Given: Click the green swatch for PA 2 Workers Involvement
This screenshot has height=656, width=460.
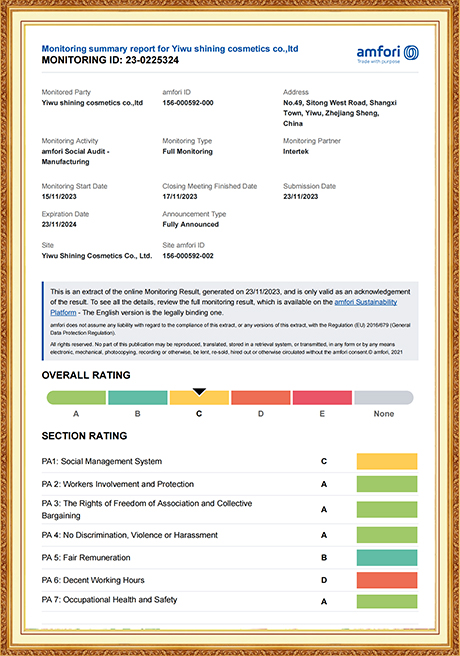Looking at the screenshot, I should [387, 484].
